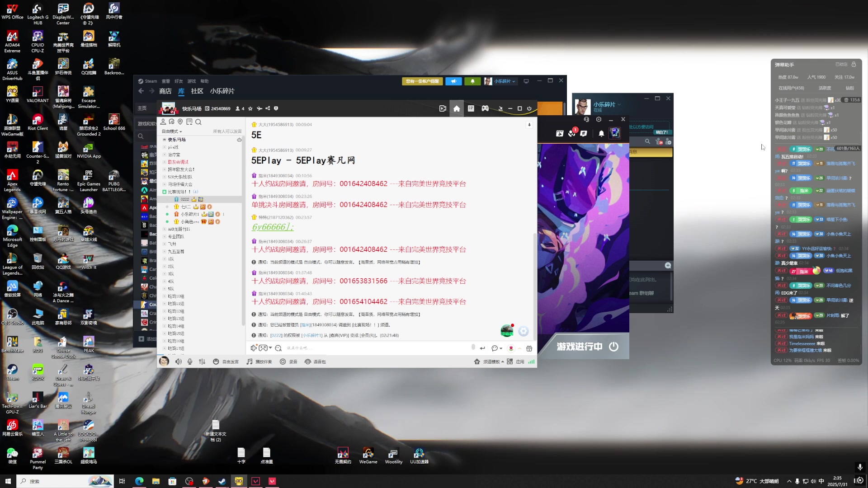868x488 pixels.
Task: Open Steam 社区 tab
Action: (x=197, y=91)
